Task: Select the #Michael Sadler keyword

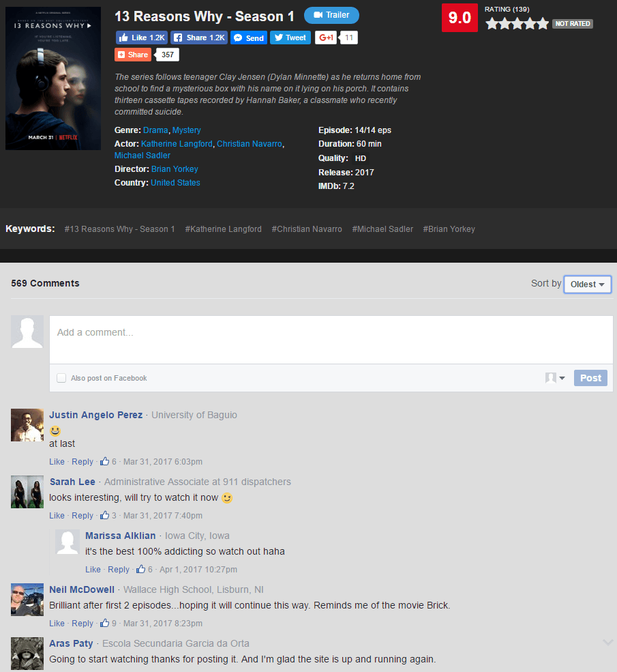Action: tap(382, 229)
